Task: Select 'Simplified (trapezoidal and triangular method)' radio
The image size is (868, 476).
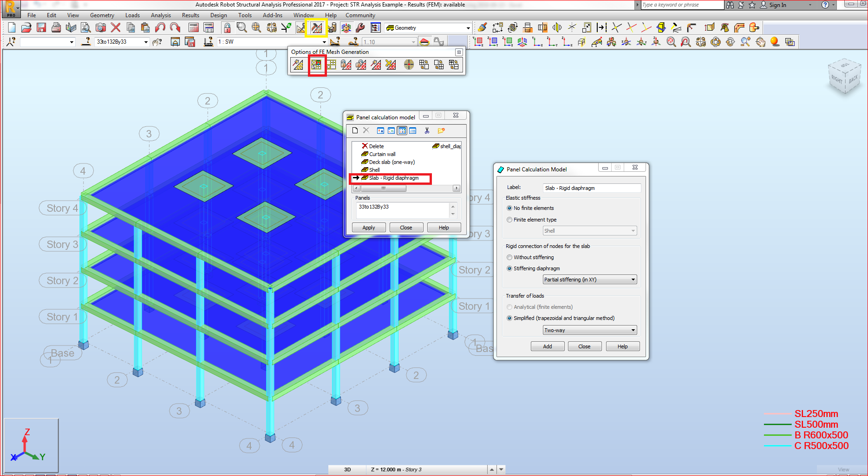Action: pos(509,318)
